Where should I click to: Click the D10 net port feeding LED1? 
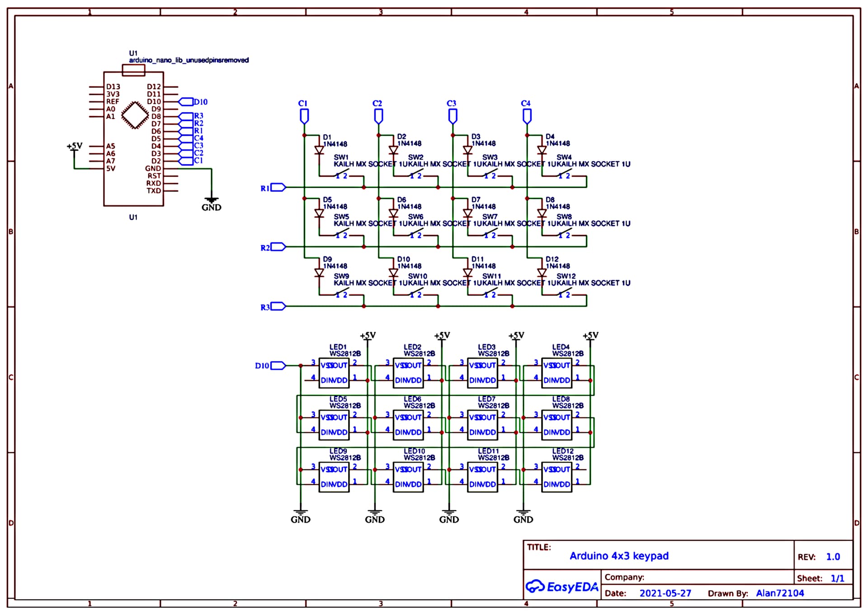coord(277,366)
